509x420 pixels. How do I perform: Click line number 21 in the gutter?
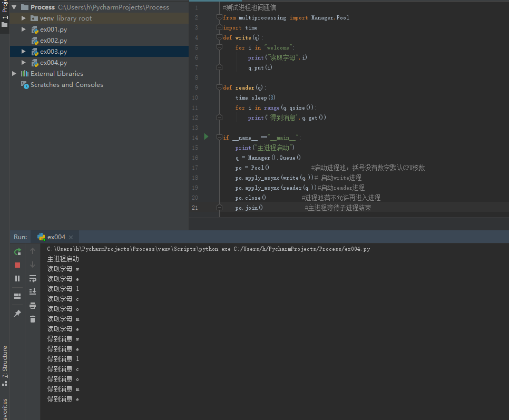[x=195, y=208]
